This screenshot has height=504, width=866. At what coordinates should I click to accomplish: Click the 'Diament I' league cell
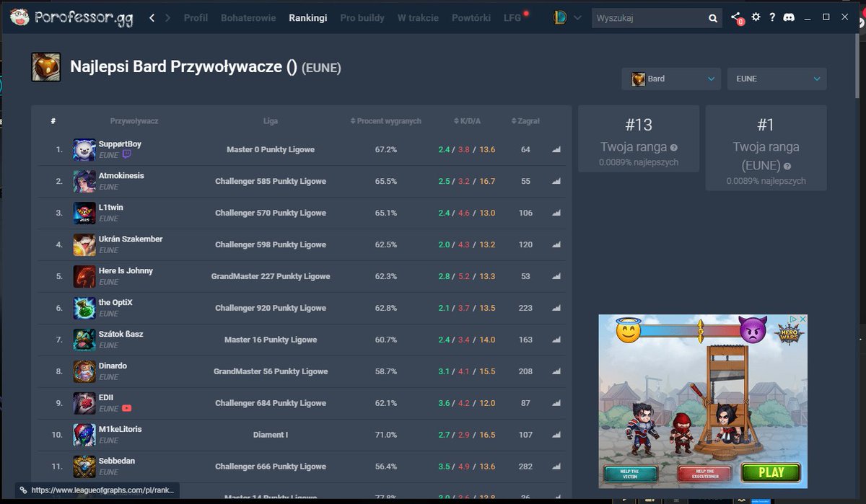pyautogui.click(x=271, y=436)
